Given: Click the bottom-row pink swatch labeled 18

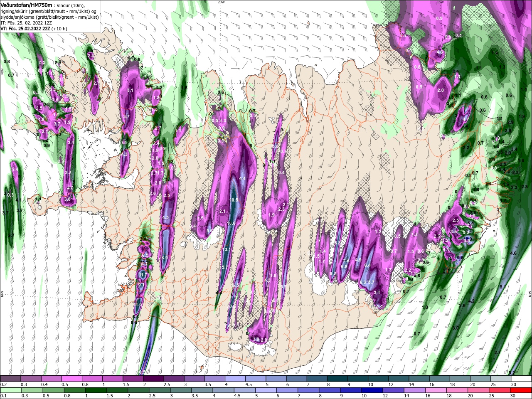Looking at the screenshot, I should click(x=456, y=390).
